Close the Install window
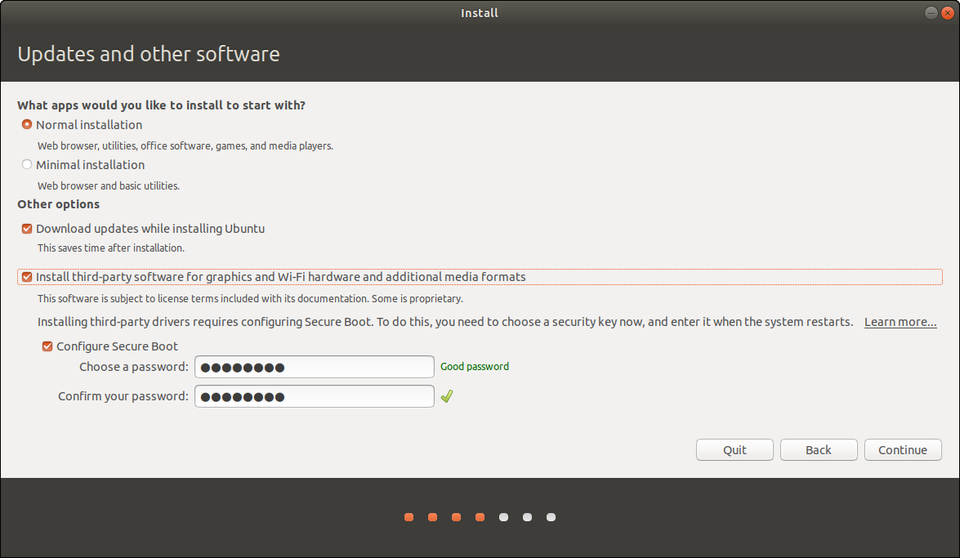 (x=946, y=13)
